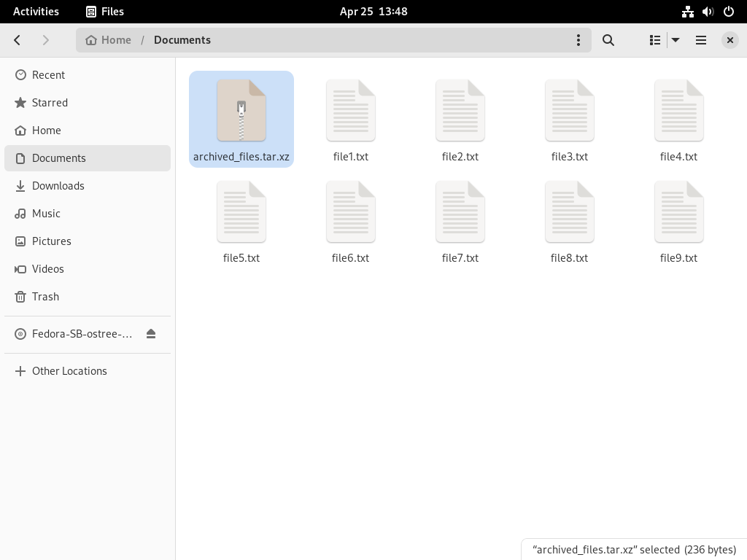Click the volume speaker icon
The height and width of the screenshot is (560, 747).
[x=708, y=12]
